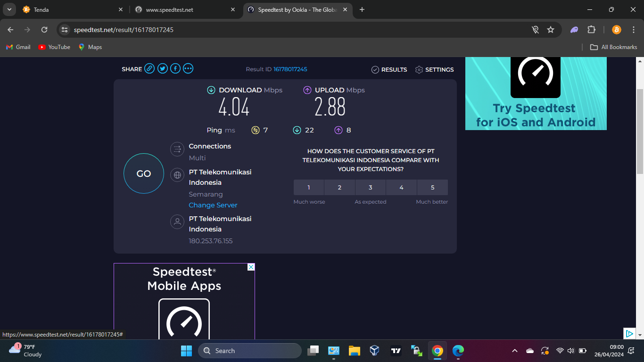Click the download latency icon beside 22
644x362 pixels.
[x=297, y=130]
